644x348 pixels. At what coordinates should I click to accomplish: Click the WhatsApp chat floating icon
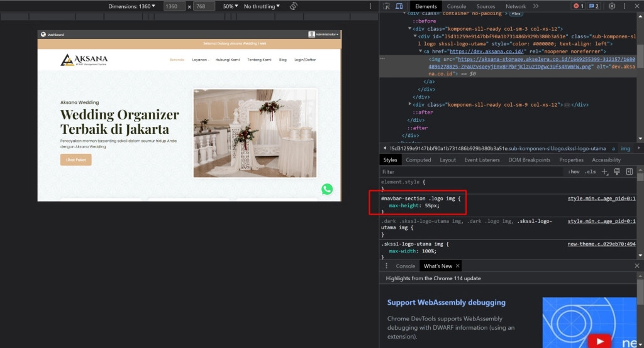click(x=327, y=189)
